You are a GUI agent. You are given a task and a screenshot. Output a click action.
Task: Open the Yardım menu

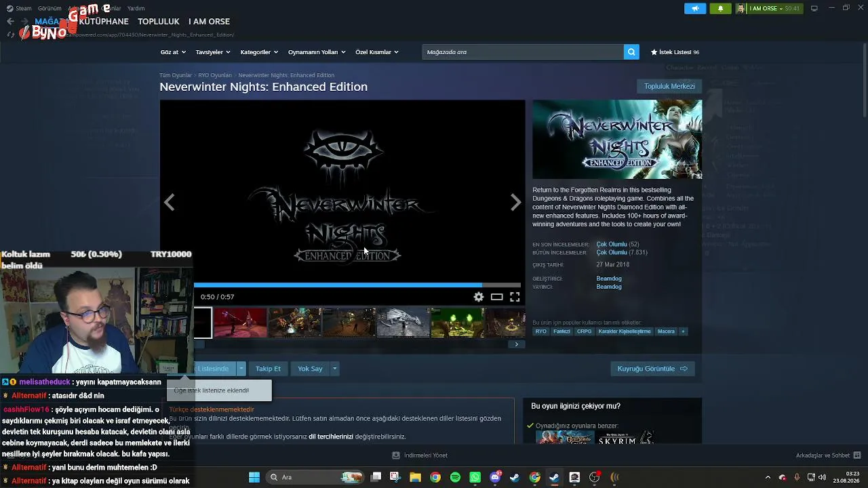[x=136, y=8]
